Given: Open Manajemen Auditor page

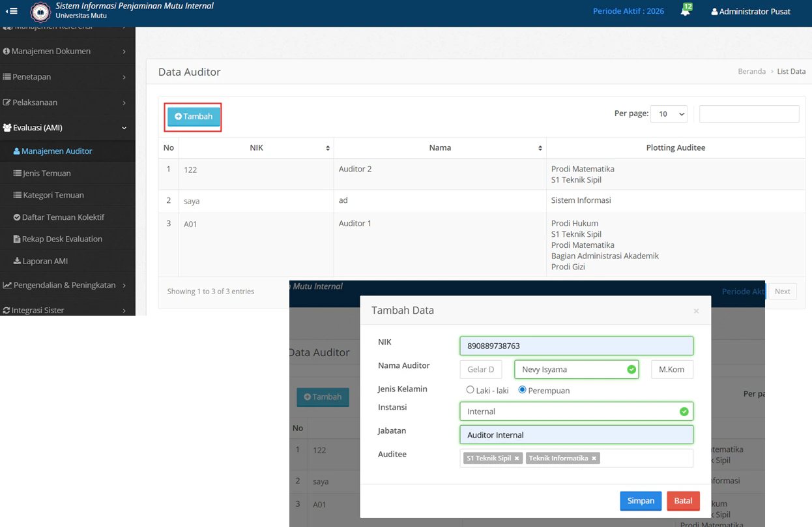Looking at the screenshot, I should point(67,151).
